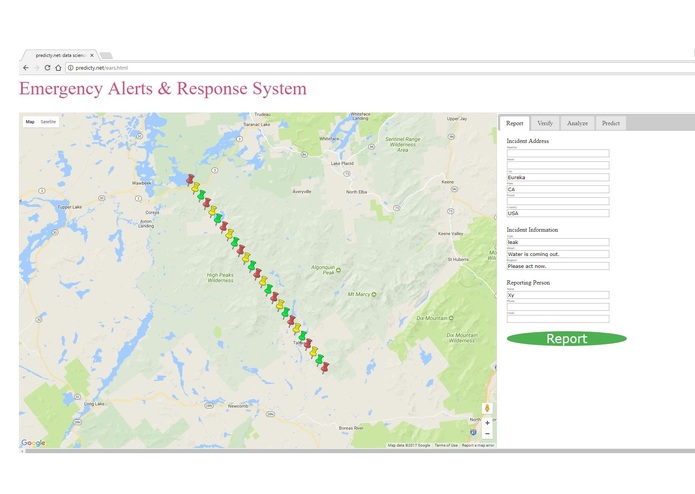Select the northwesternmost red pushpin

pos(190,179)
